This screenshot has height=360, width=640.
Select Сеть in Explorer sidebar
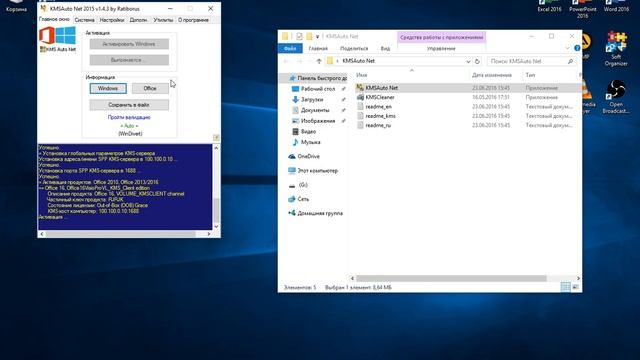tap(303, 199)
